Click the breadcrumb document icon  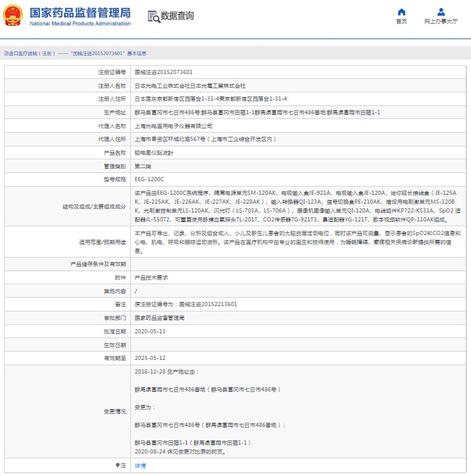pyautogui.click(x=6, y=53)
